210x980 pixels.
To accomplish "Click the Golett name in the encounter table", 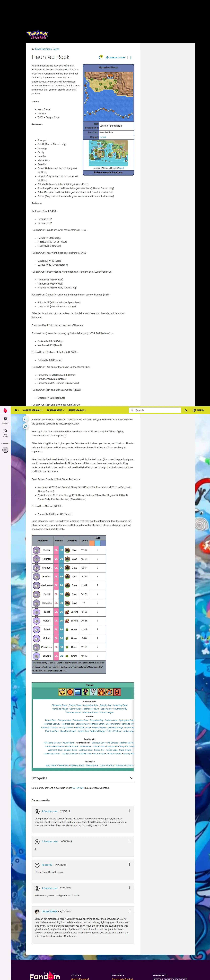I will pyautogui.click(x=47, y=594).
